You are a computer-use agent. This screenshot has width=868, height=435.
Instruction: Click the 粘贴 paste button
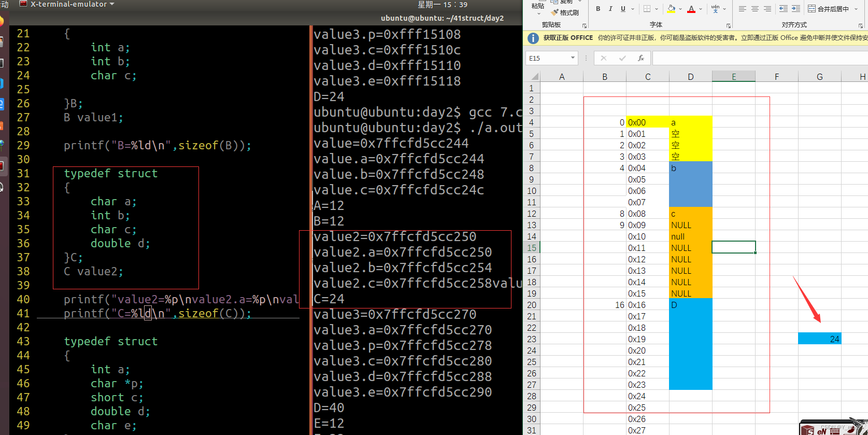(538, 6)
